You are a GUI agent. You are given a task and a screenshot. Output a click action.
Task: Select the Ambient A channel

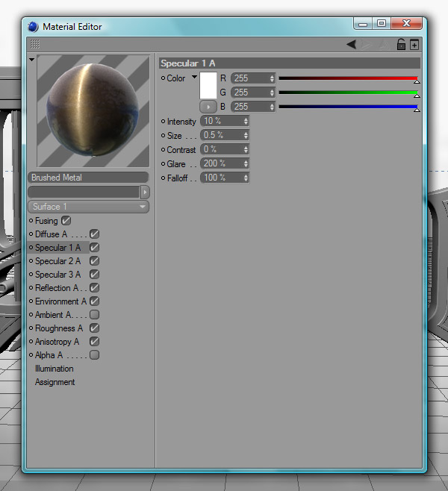53,314
